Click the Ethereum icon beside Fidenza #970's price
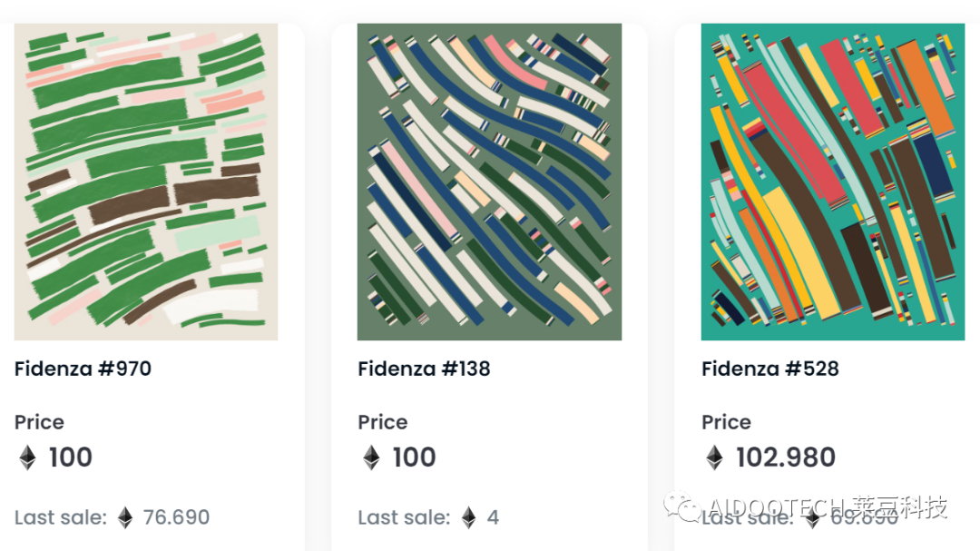The width and height of the screenshot is (980, 551). pos(28,458)
